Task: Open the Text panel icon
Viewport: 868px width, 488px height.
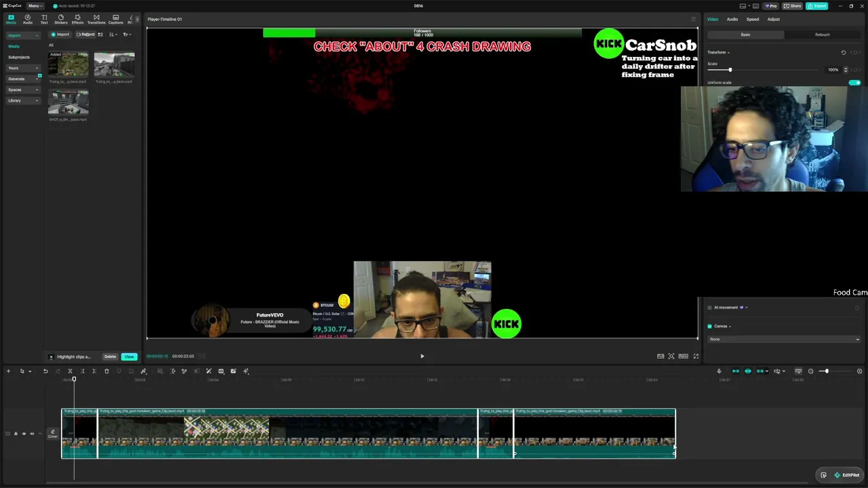Action: [x=44, y=19]
